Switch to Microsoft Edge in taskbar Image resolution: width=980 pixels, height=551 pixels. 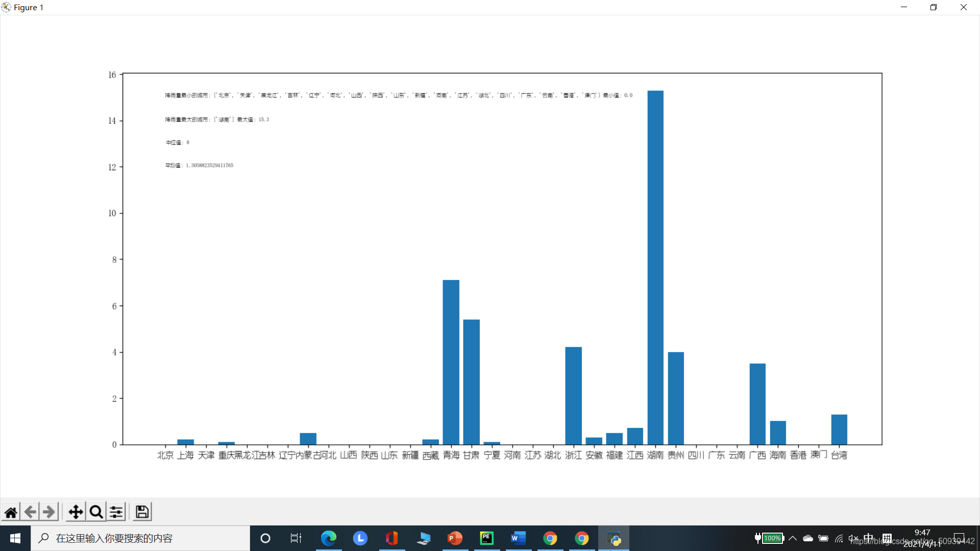tap(328, 538)
